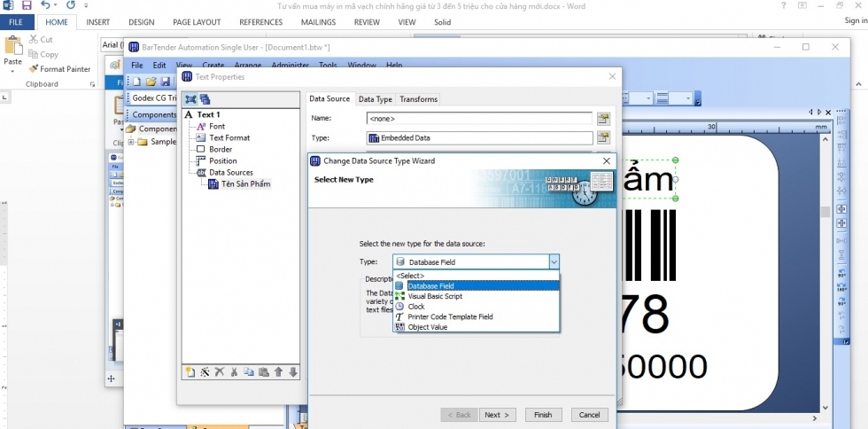
Task: Expand the Sample folder in Components tree
Action: click(131, 142)
